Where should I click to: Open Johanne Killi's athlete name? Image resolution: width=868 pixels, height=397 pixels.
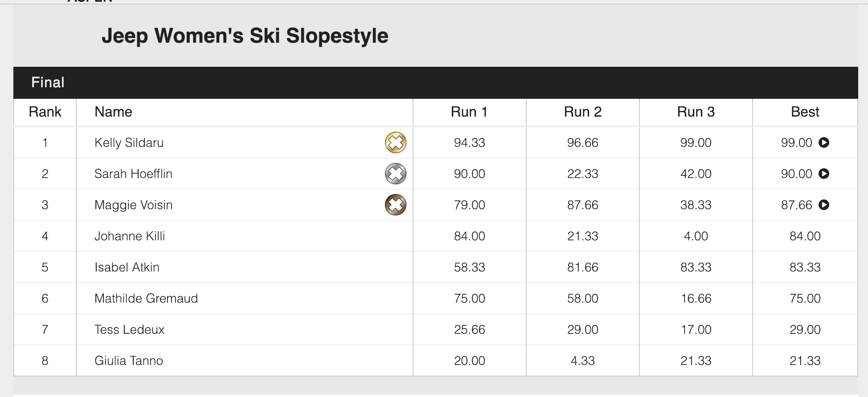tap(130, 236)
